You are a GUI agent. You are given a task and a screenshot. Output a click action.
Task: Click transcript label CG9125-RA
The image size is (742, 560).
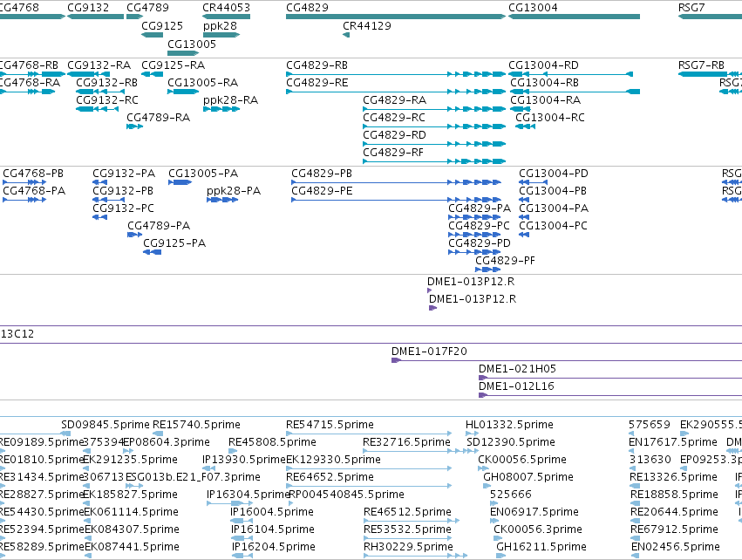(174, 65)
